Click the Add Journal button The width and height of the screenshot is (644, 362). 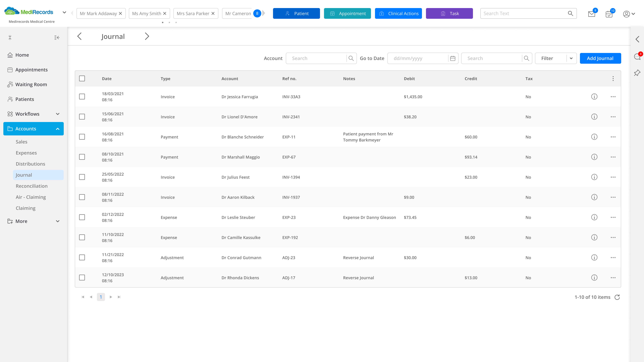pyautogui.click(x=600, y=58)
